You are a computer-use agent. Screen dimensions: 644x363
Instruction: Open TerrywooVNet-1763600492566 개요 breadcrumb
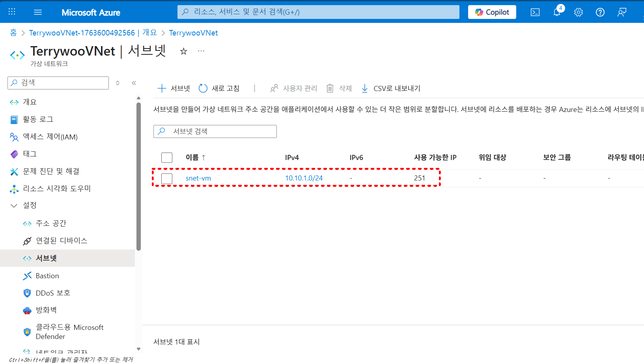(93, 33)
